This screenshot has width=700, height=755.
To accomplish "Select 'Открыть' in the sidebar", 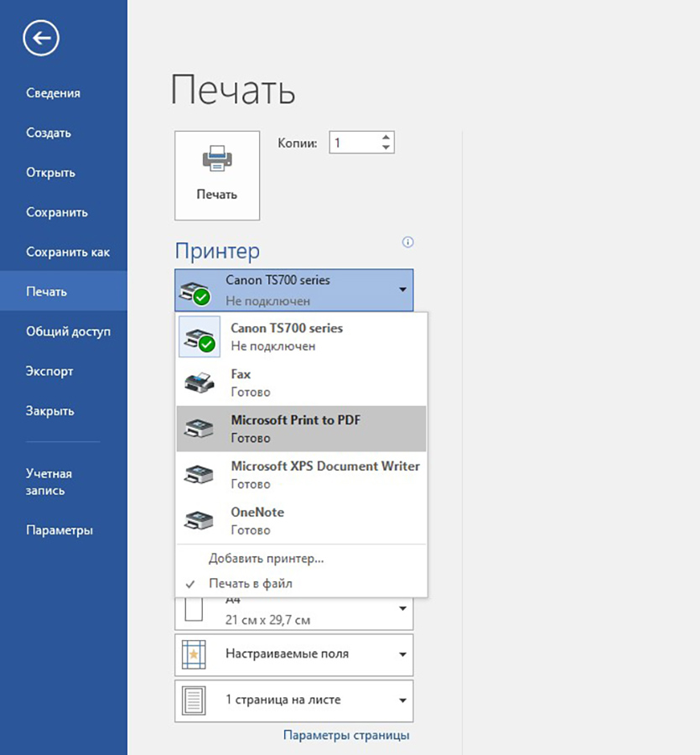I will click(50, 172).
